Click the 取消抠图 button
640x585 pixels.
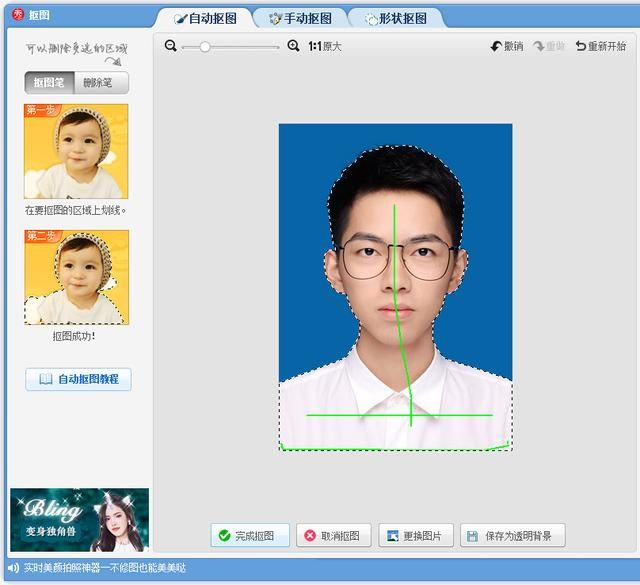pos(333,535)
